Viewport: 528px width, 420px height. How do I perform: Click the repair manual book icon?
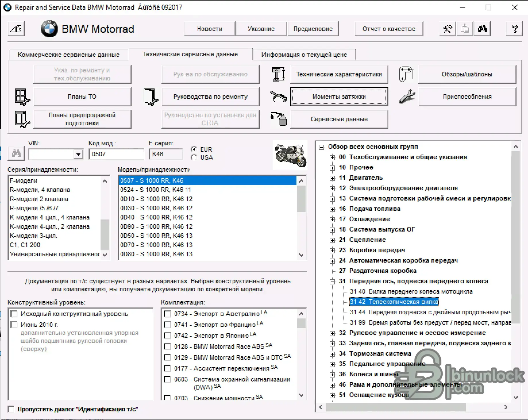coord(151,97)
